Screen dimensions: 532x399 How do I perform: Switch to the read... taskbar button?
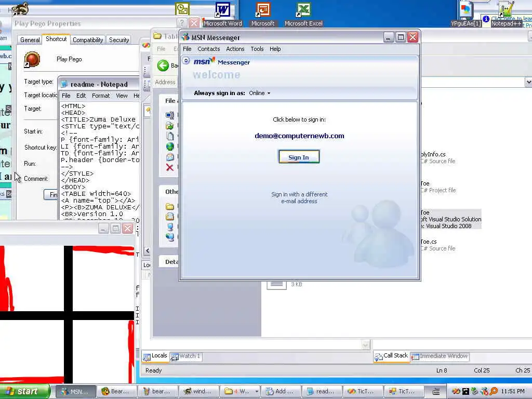[322, 391]
